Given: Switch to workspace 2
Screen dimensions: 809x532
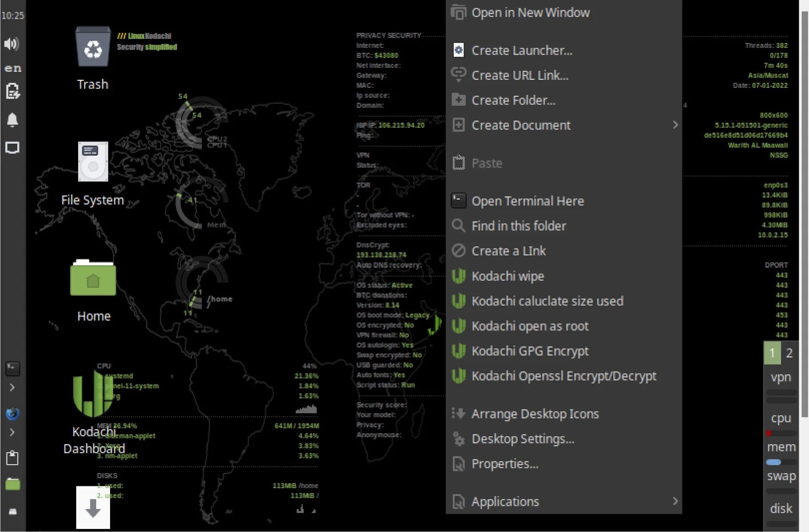Looking at the screenshot, I should (789, 353).
